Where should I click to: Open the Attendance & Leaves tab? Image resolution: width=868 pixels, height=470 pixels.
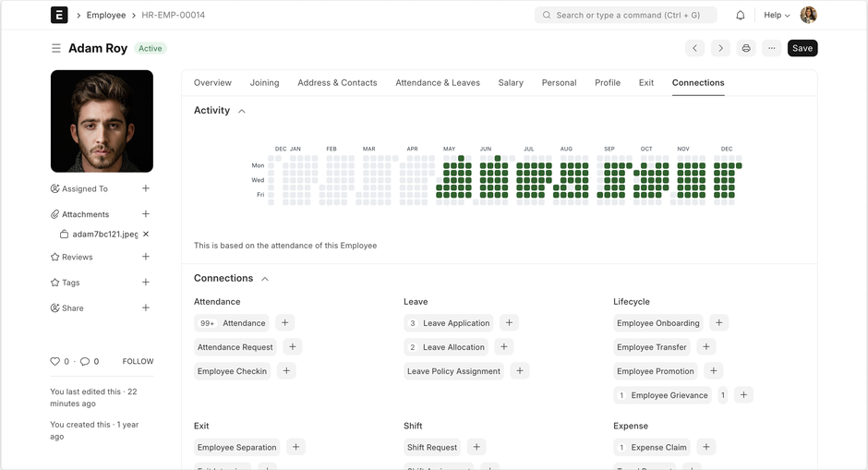(438, 82)
